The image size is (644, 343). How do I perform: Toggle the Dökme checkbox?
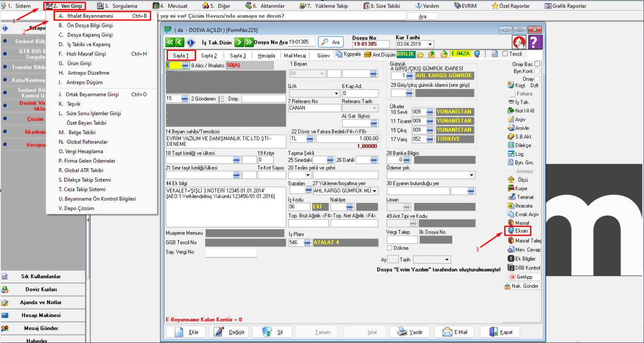click(x=390, y=248)
